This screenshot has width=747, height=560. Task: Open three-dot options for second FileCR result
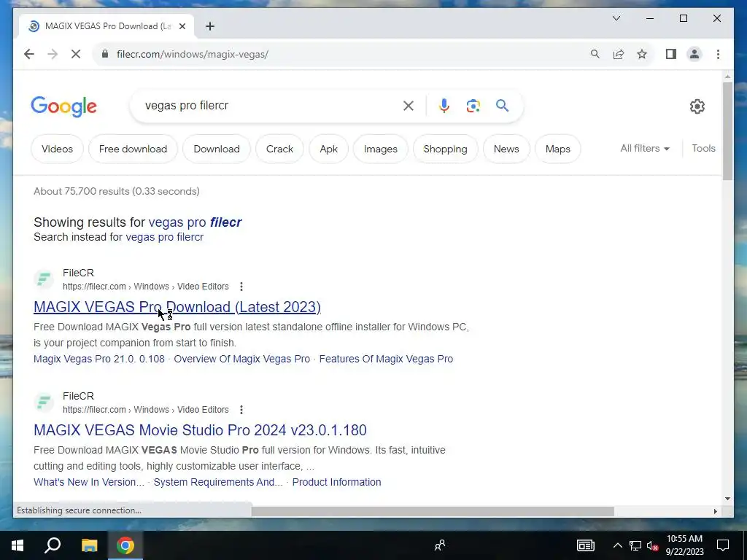tap(241, 410)
